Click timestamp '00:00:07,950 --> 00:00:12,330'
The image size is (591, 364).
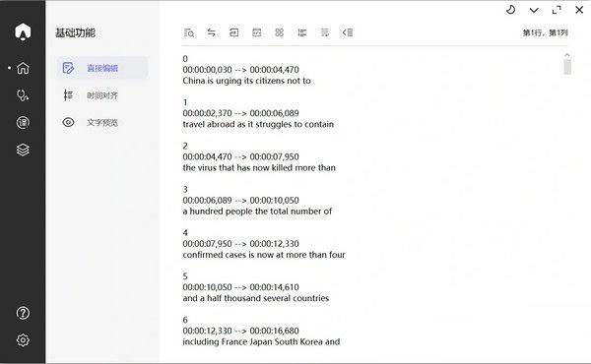(241, 244)
